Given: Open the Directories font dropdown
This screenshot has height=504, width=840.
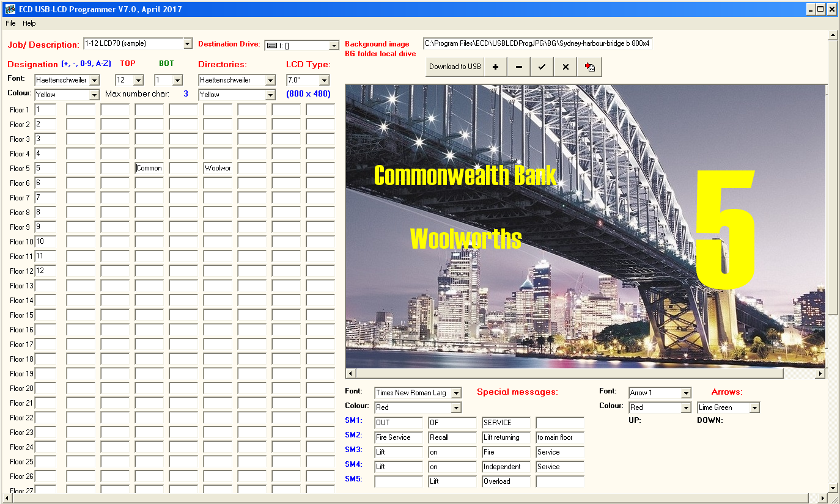Looking at the screenshot, I should (270, 80).
